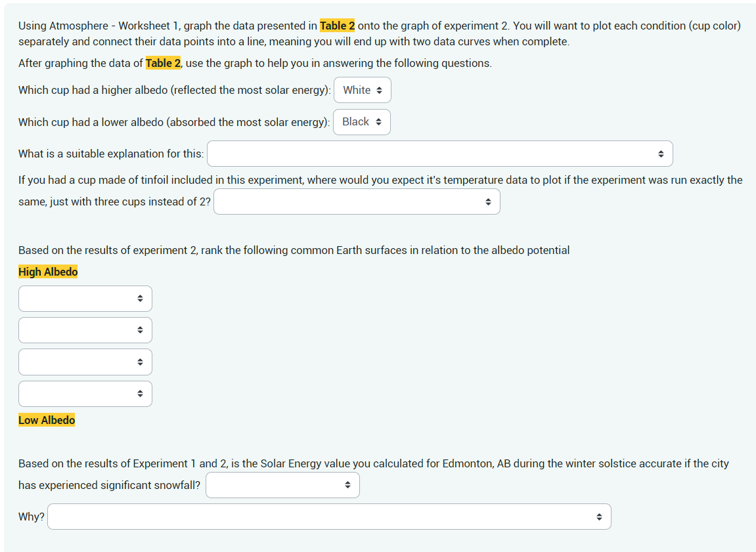Image resolution: width=756 pixels, height=552 pixels.
Task: Open the suitable explanation dropdown
Action: [x=440, y=153]
